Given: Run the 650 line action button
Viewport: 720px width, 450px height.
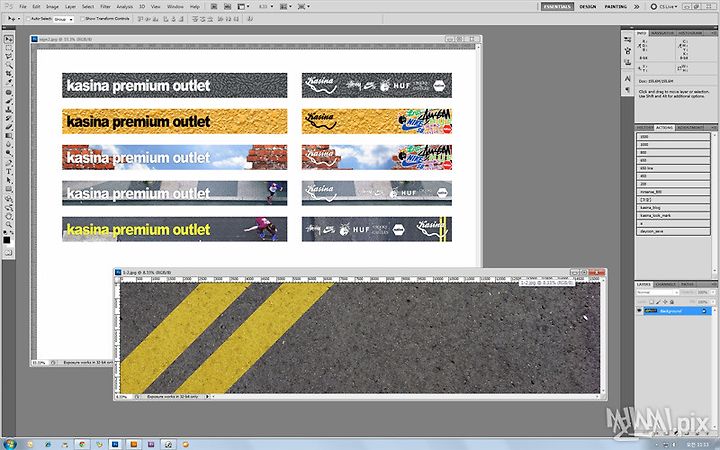Looking at the screenshot, I should pos(673,169).
